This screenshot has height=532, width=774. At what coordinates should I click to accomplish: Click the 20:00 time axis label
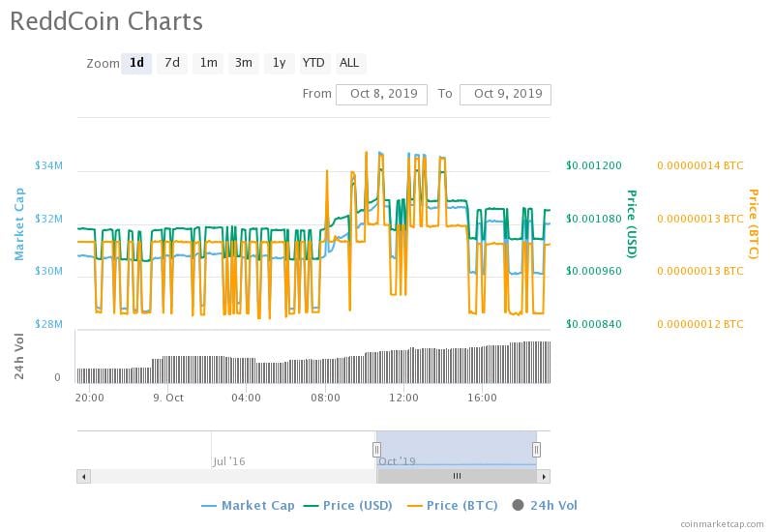tap(90, 398)
